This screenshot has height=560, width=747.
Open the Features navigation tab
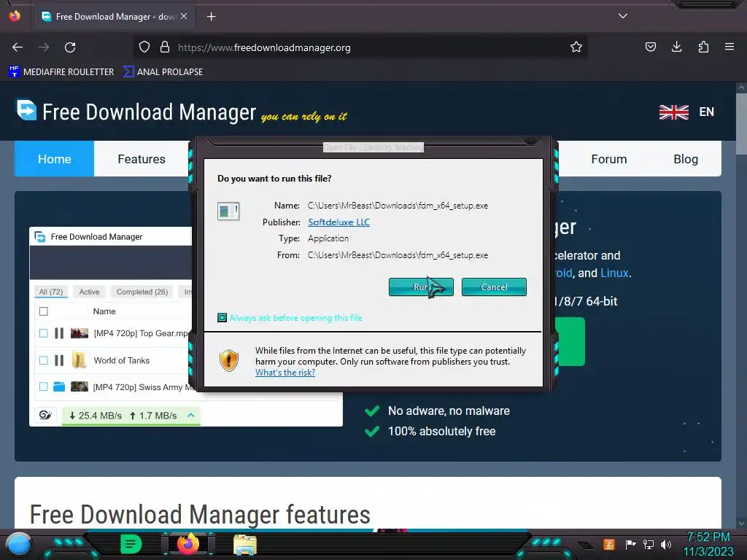(x=142, y=159)
